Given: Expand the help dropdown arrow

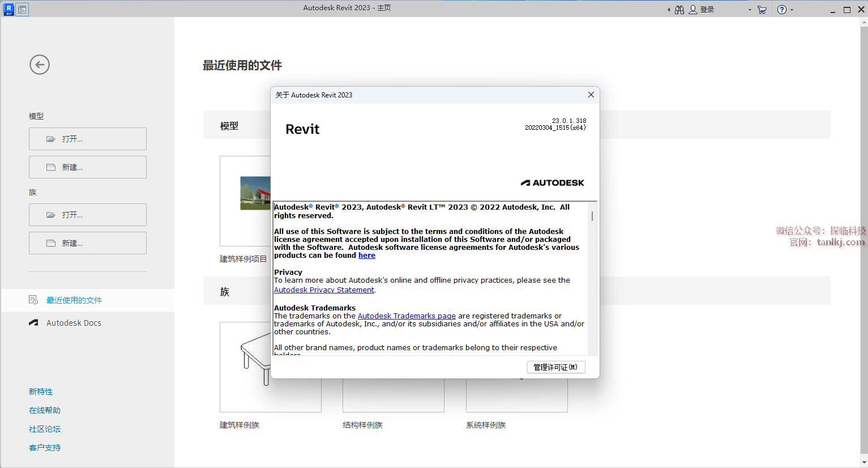Looking at the screenshot, I should click(792, 10).
